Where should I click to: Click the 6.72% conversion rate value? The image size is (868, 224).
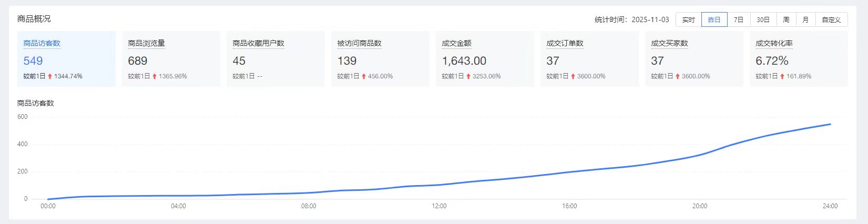[x=772, y=61]
